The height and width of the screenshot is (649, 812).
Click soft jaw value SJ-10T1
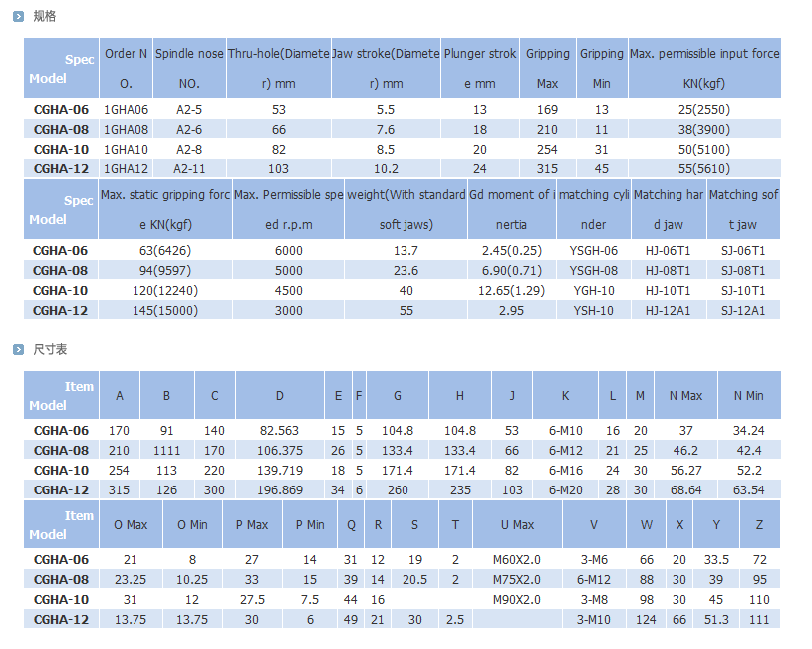click(x=743, y=291)
